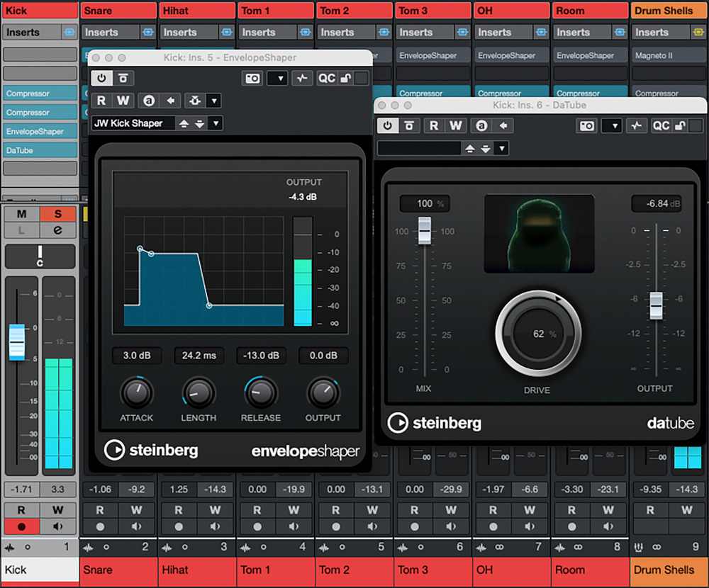Record-enable the Hihat channel
This screenshot has width=709, height=588.
click(x=179, y=526)
